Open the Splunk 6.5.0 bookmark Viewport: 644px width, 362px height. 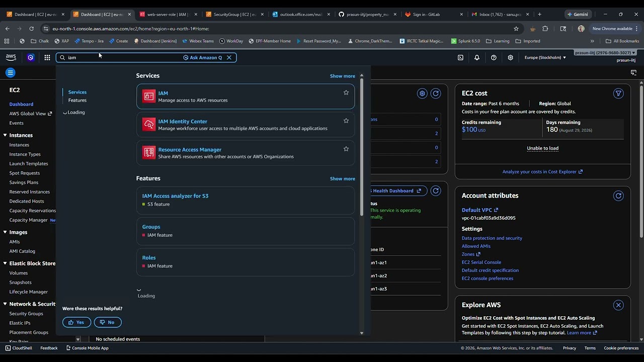tap(465, 41)
